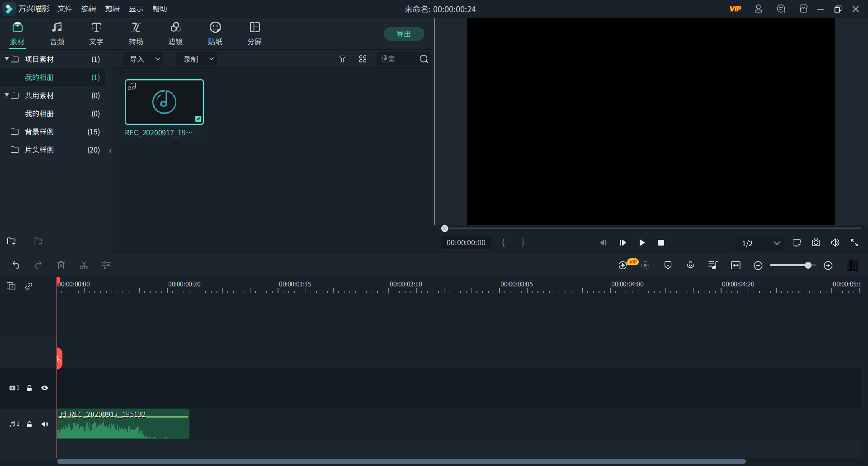This screenshot has height=466, width=868.
Task: Click the delete trash icon
Action: [61, 266]
